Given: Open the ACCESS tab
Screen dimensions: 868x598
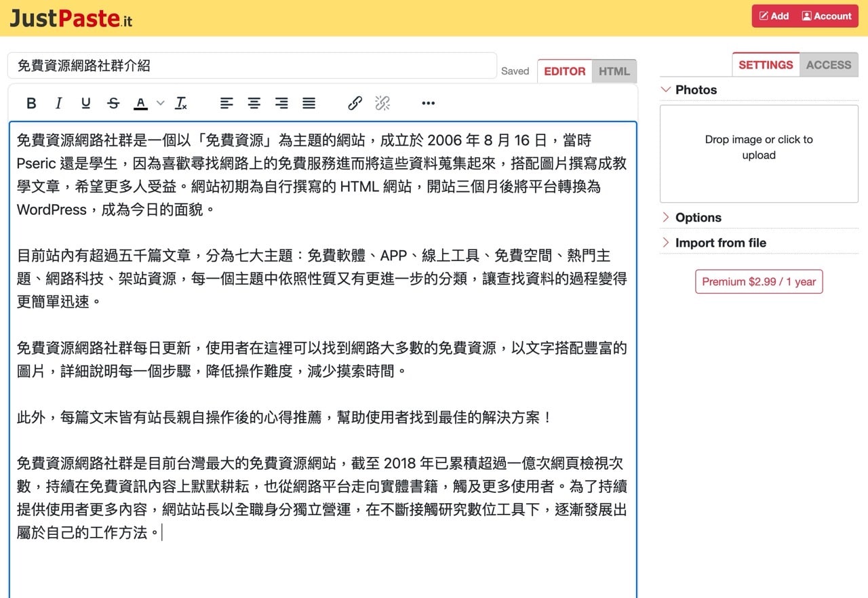Looking at the screenshot, I should pyautogui.click(x=829, y=64).
